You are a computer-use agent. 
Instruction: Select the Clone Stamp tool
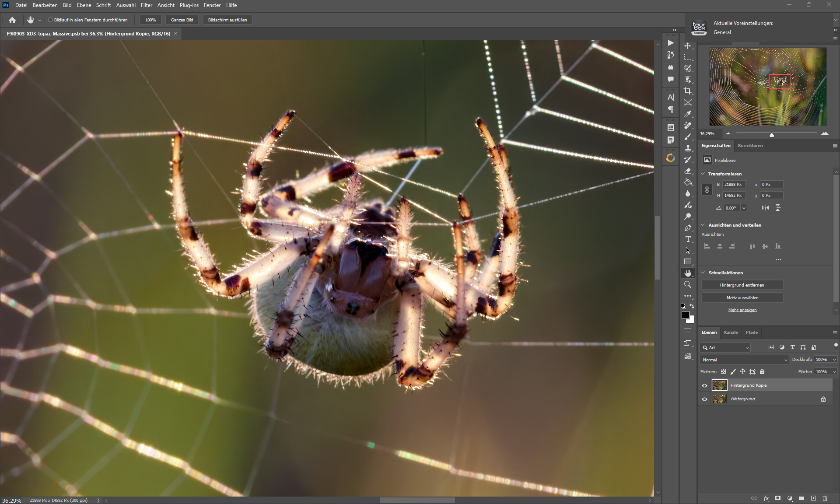[688, 148]
